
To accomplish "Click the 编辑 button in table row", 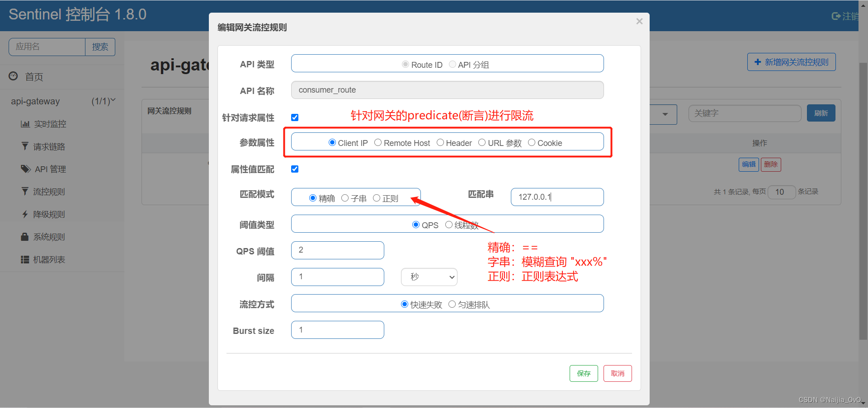I will [749, 164].
